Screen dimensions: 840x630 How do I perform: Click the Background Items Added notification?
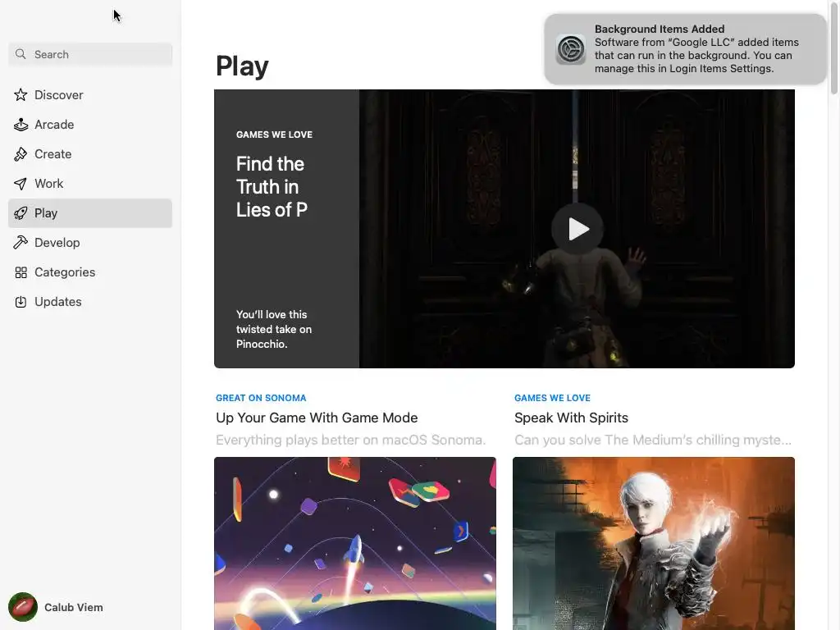pyautogui.click(x=685, y=49)
